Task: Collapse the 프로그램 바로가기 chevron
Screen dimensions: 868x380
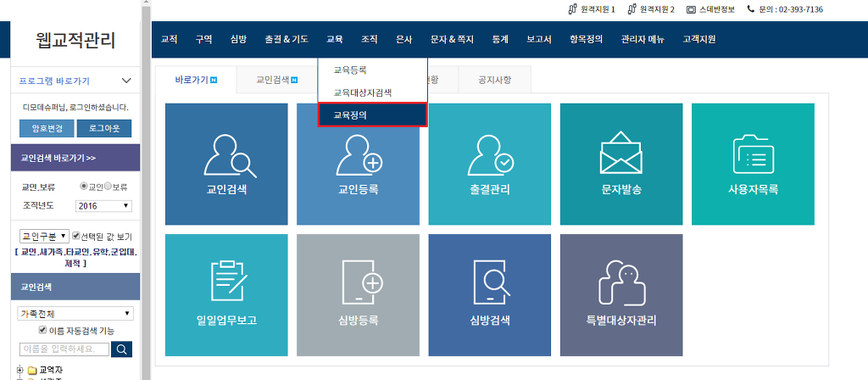Action: 126,81
